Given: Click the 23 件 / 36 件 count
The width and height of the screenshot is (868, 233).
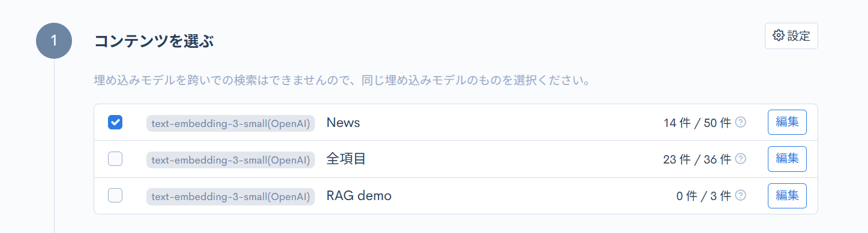Looking at the screenshot, I should [697, 159].
